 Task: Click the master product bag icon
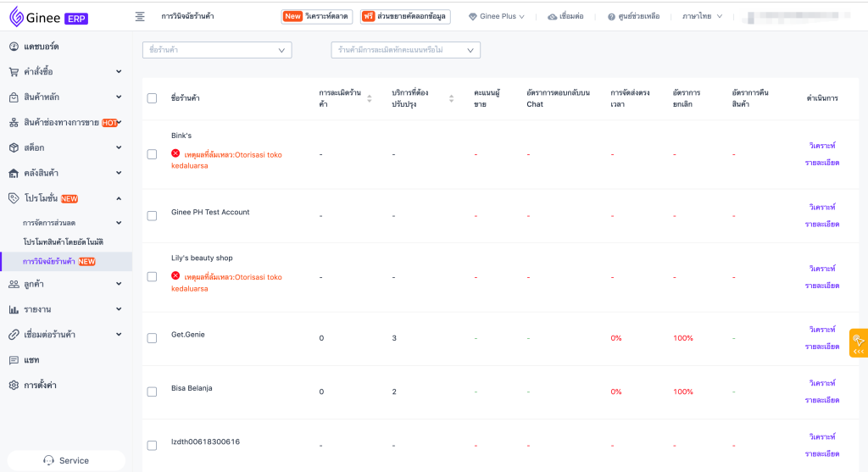pyautogui.click(x=14, y=97)
